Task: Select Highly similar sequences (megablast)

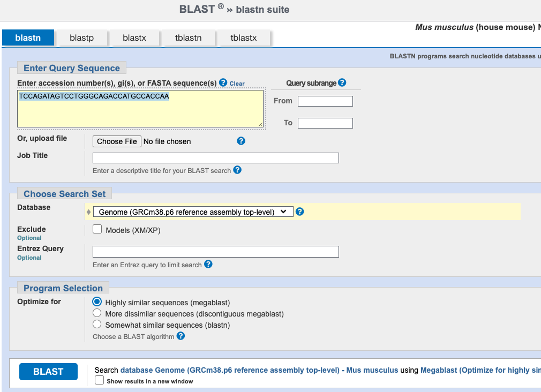Action: (x=97, y=301)
